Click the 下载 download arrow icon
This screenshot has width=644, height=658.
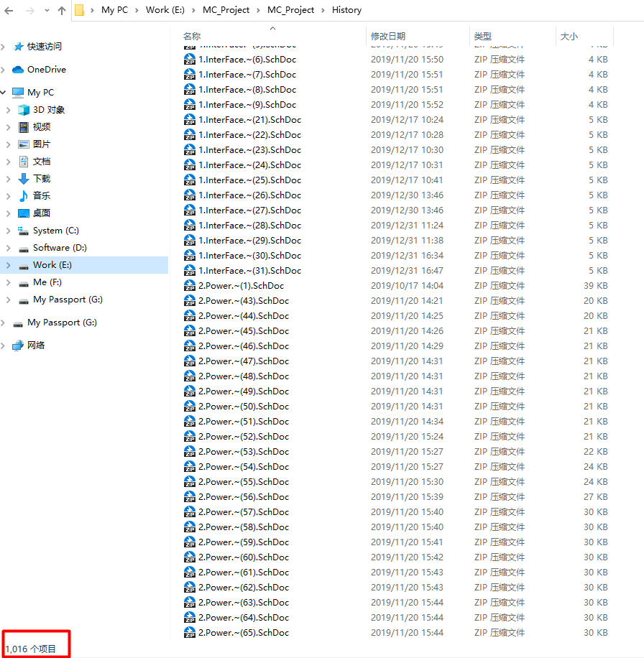[x=24, y=179]
